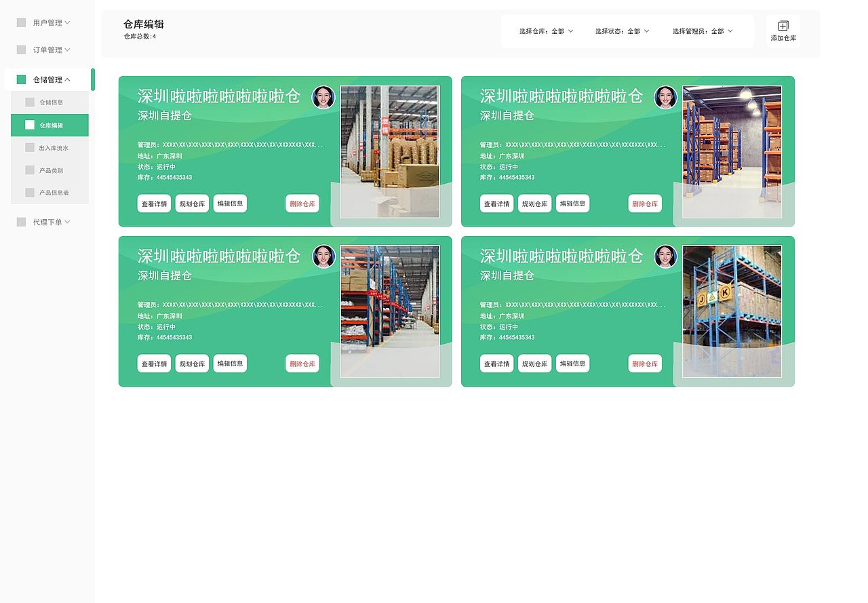Viewport: 868px width, 603px height.
Task: Click the green icon beside 仓储管理
Action: pos(21,79)
